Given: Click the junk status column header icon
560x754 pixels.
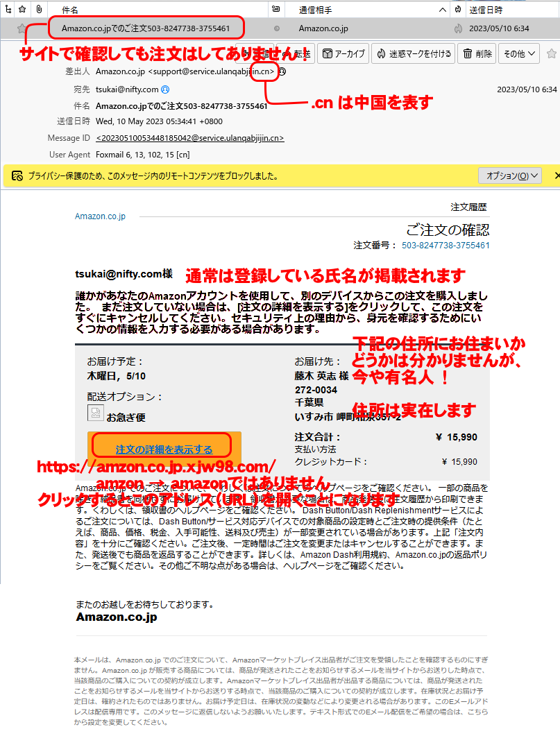Looking at the screenshot, I should pyautogui.click(x=457, y=9).
